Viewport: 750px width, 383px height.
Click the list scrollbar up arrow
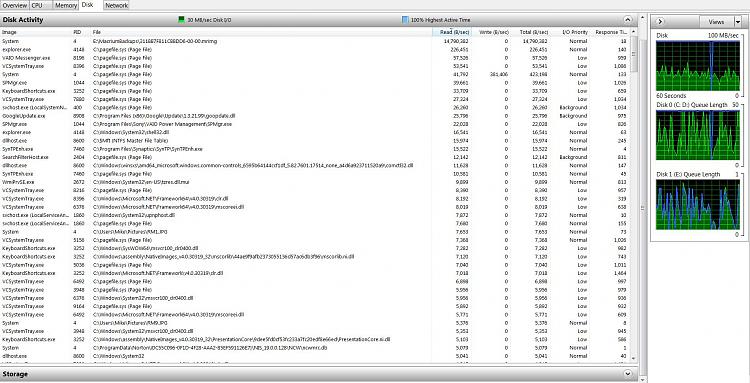(x=634, y=32)
